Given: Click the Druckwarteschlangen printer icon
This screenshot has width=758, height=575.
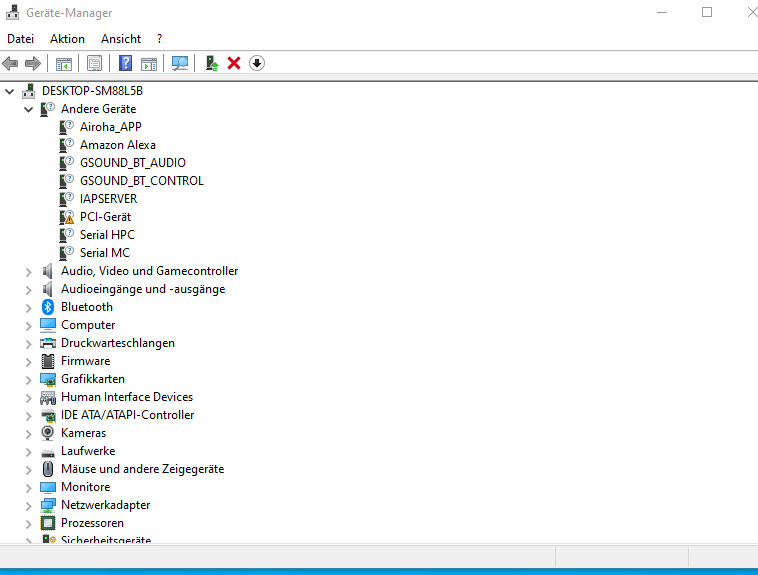Looking at the screenshot, I should click(x=47, y=343).
